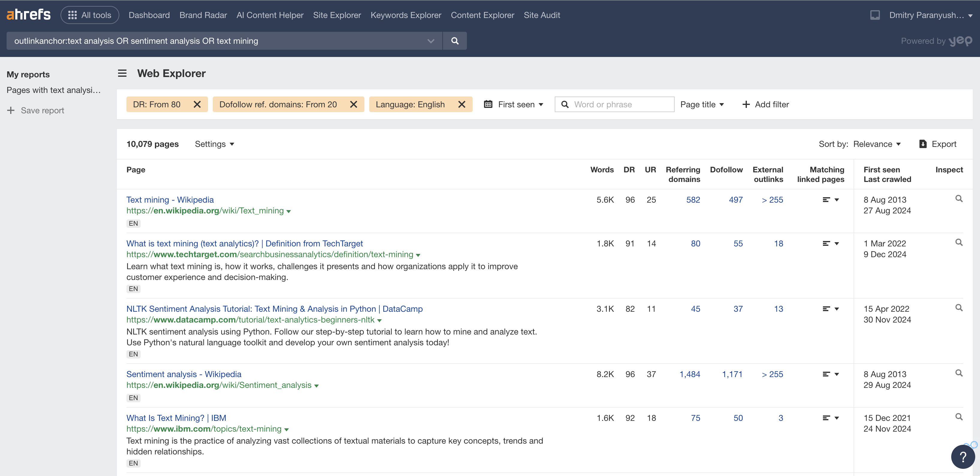The height and width of the screenshot is (476, 980).
Task: Click 1,484 referring domains for Sentiment analysis
Action: tap(690, 374)
